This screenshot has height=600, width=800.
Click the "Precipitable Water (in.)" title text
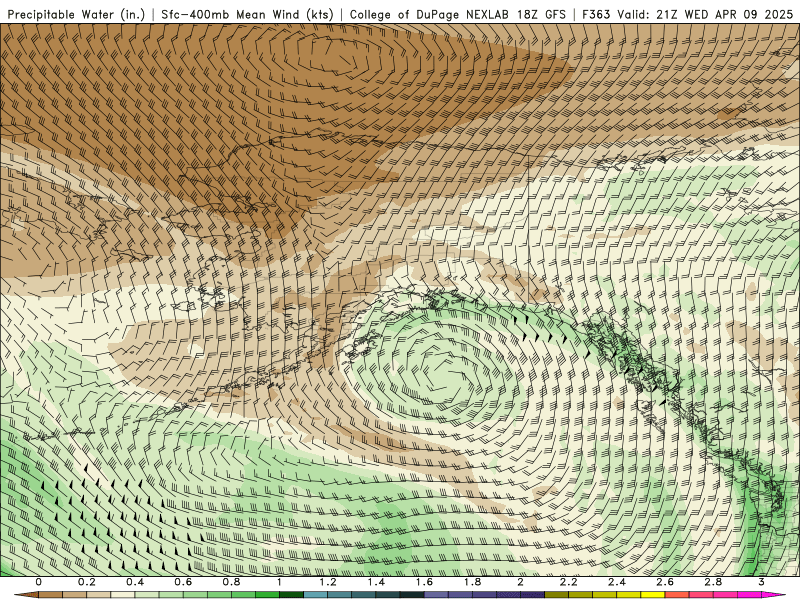76,14
